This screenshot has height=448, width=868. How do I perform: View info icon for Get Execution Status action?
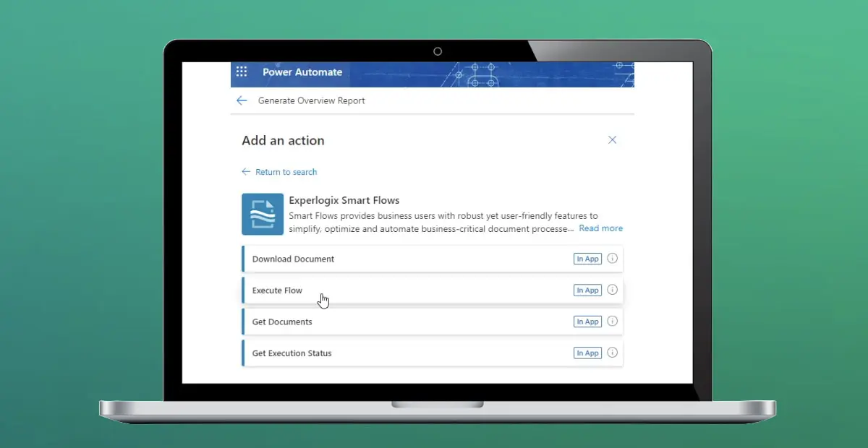612,353
